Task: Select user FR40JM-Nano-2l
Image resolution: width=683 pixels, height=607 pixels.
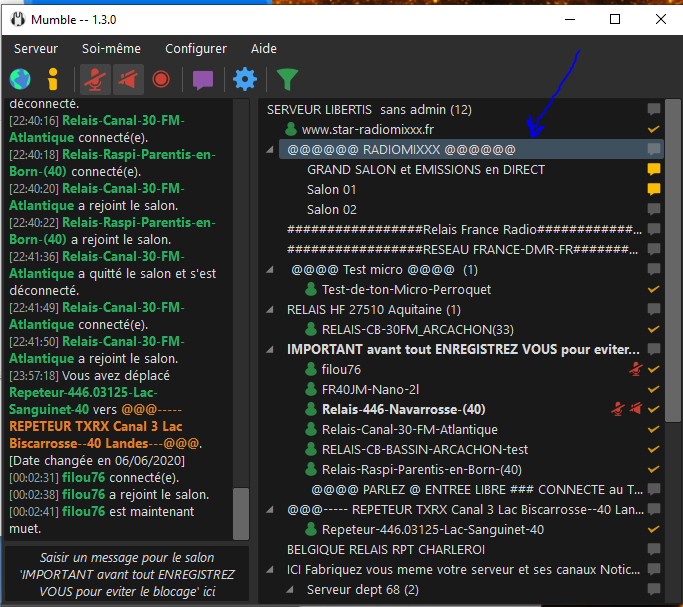Action: tap(370, 390)
